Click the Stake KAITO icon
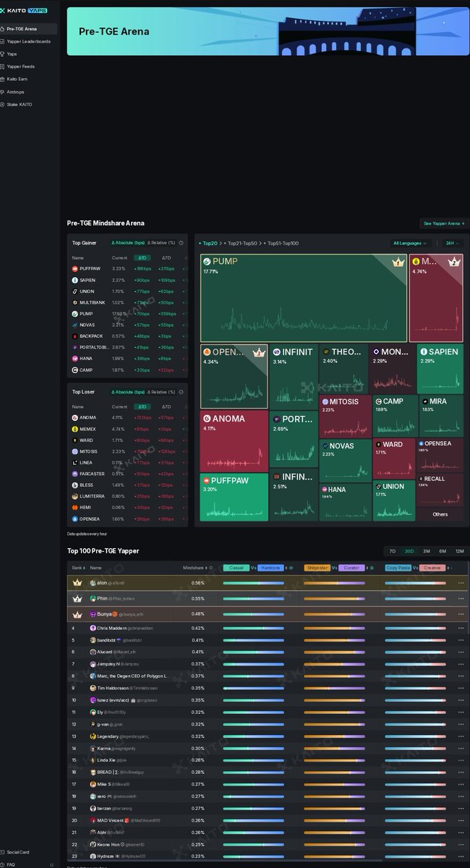 [3, 104]
